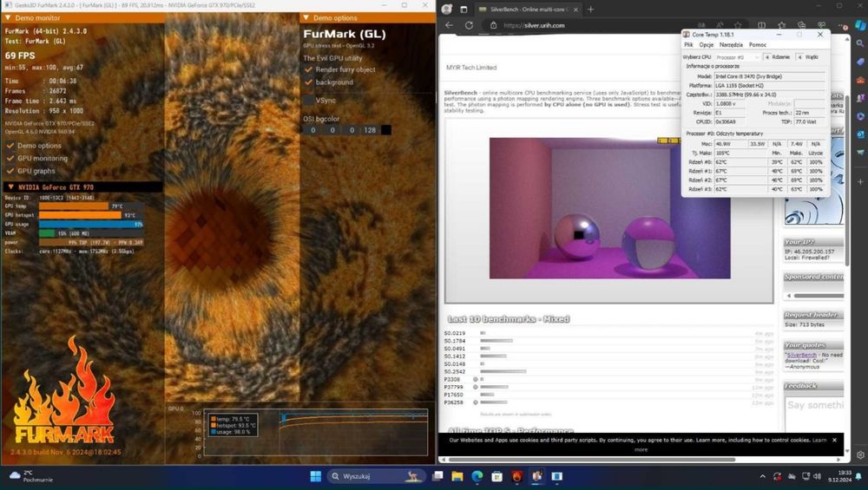
Task: Toggle the GPU graphs checkbox
Action: pyautogui.click(x=10, y=171)
